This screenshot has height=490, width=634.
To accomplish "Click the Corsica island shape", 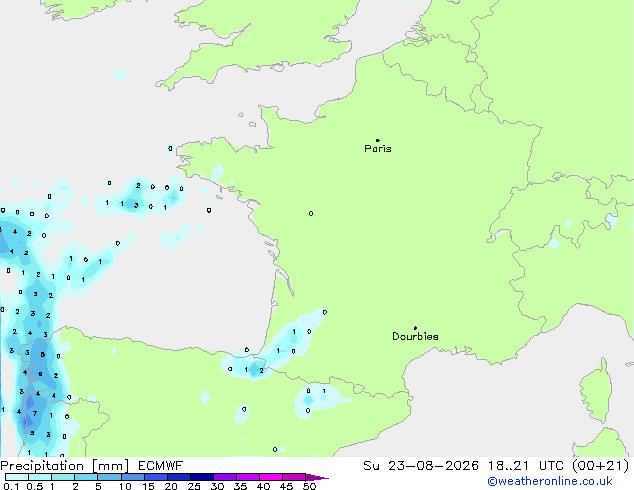I will (x=597, y=390).
